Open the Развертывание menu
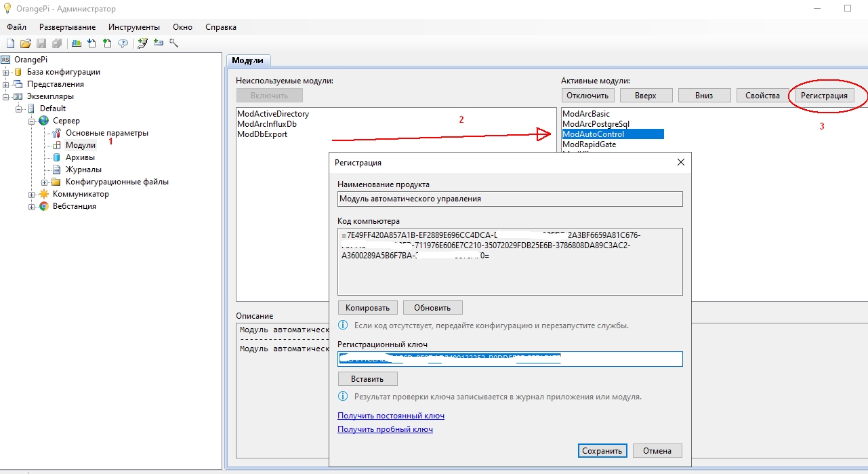 67,27
